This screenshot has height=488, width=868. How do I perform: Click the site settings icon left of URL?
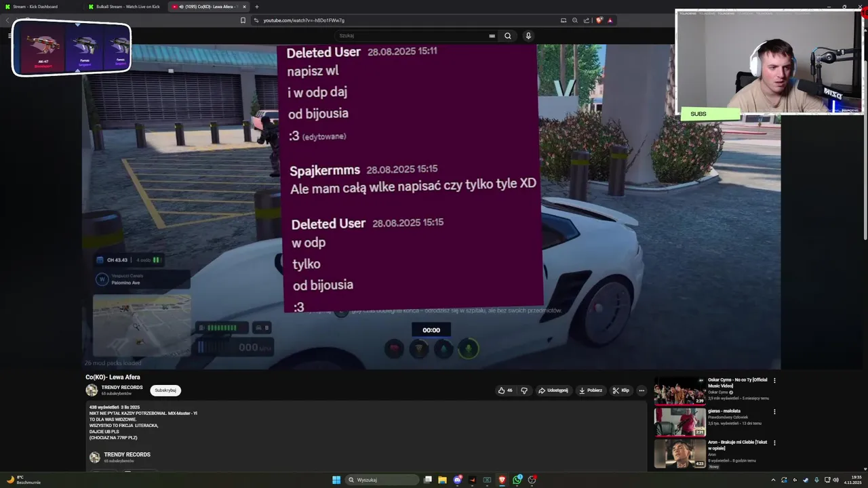[256, 20]
